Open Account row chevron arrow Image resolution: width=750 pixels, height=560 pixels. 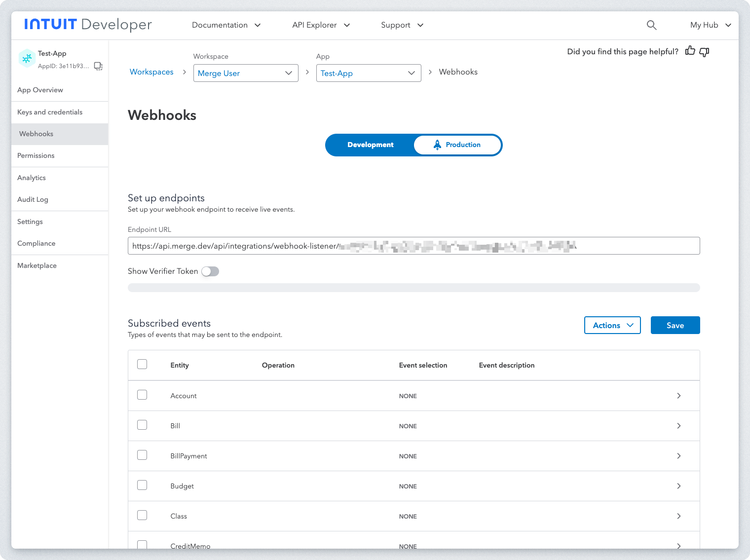coord(678,396)
